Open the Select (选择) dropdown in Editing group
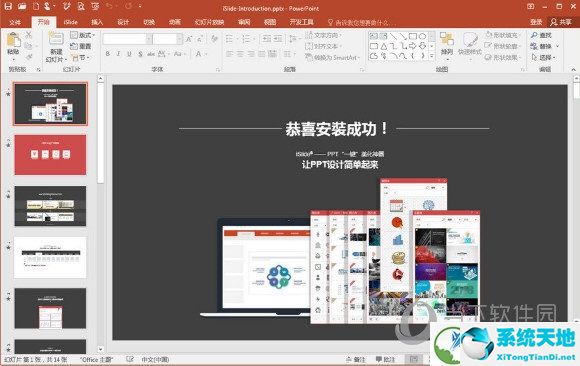This screenshot has height=366, width=580. (543, 57)
